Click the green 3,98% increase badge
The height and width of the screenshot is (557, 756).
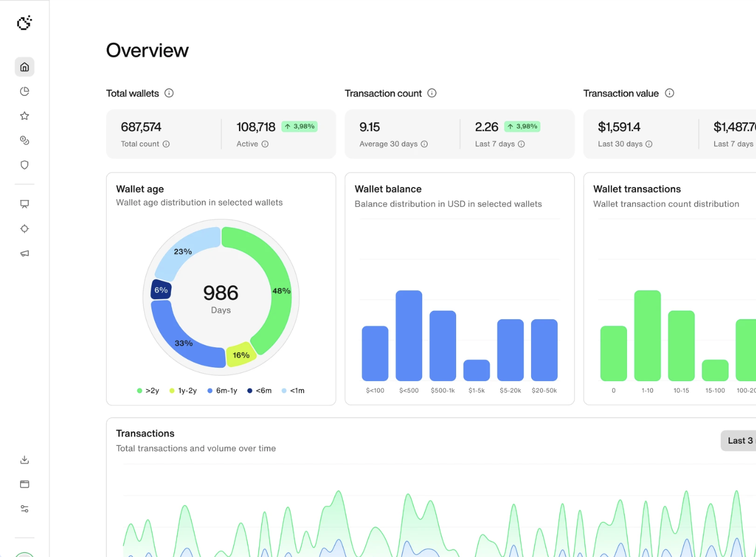pyautogui.click(x=300, y=126)
